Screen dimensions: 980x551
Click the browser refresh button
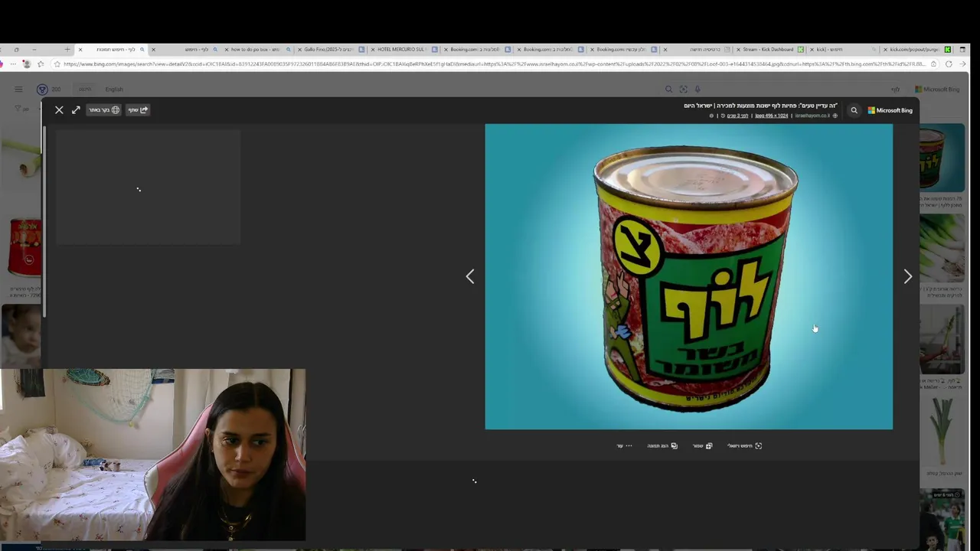tap(949, 64)
